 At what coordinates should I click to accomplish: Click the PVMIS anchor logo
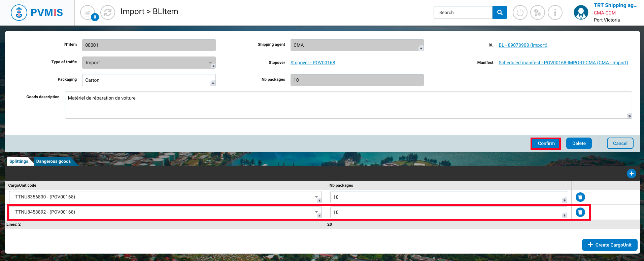tap(19, 13)
